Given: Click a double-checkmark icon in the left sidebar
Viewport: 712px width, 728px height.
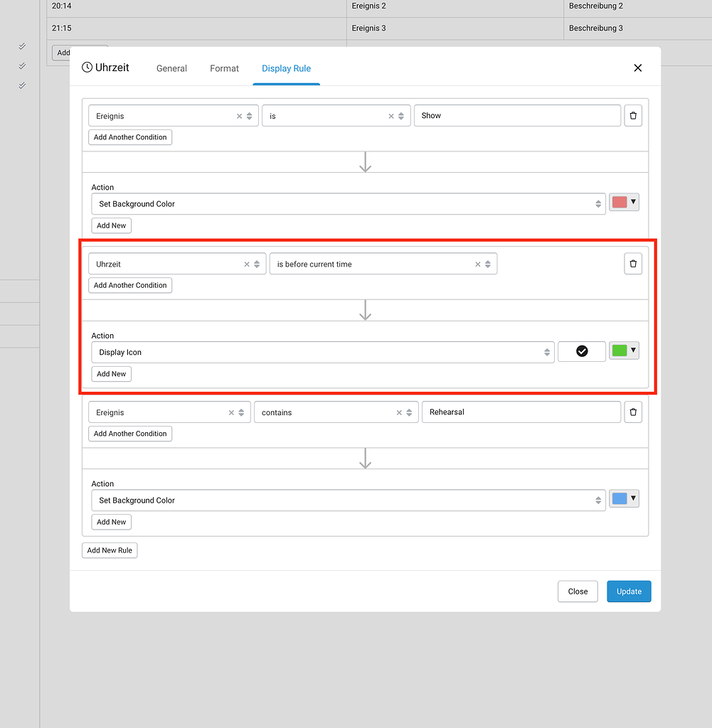Looking at the screenshot, I should pos(21,46).
